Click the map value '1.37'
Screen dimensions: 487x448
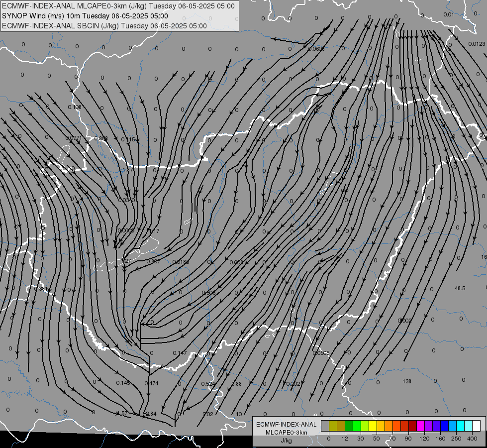128,170
